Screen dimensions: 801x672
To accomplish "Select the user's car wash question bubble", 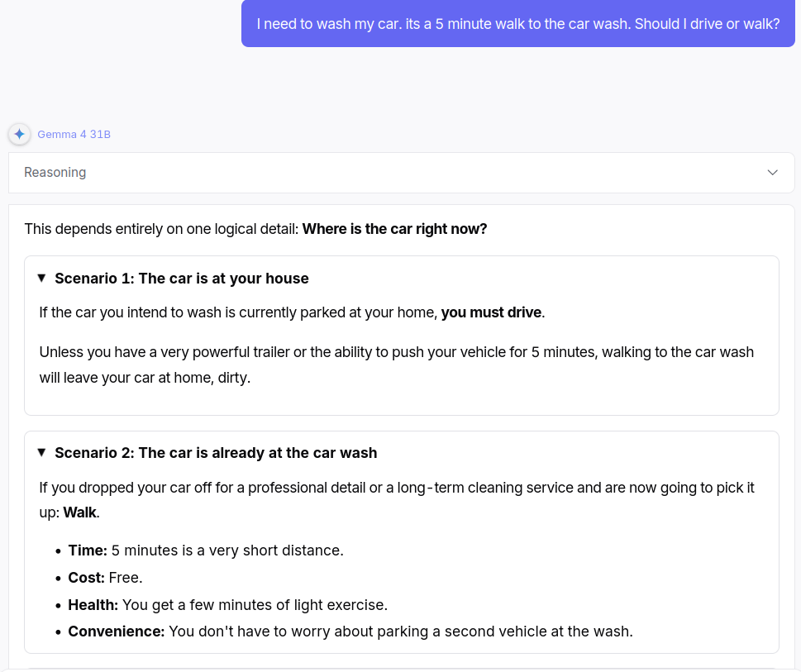I will click(x=518, y=23).
